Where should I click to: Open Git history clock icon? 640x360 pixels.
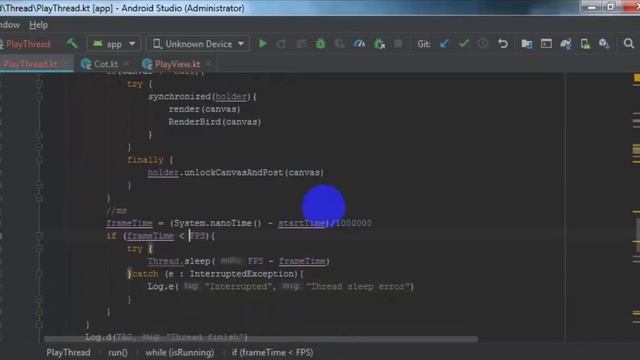click(483, 44)
